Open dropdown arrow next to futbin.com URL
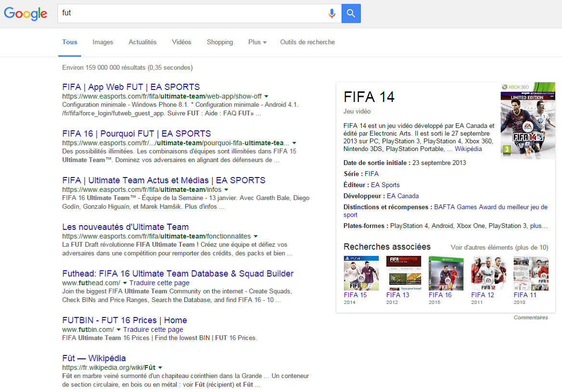This screenshot has height=392, width=562. (119, 329)
